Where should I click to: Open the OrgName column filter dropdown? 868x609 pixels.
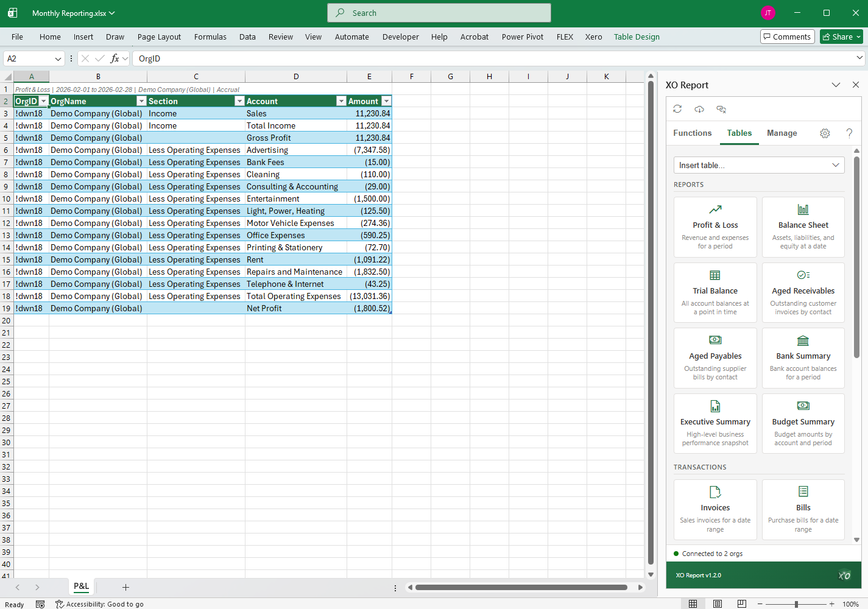(x=141, y=101)
